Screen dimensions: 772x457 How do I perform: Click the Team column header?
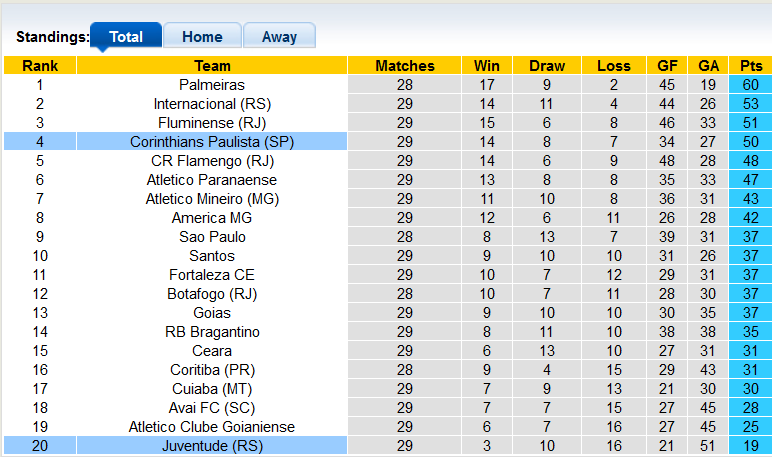tap(212, 66)
